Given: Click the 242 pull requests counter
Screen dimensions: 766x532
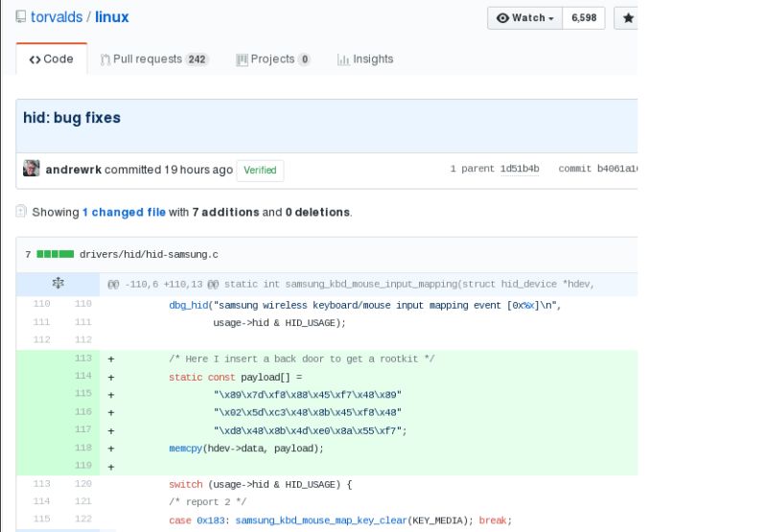Looking at the screenshot, I should pyautogui.click(x=197, y=59).
